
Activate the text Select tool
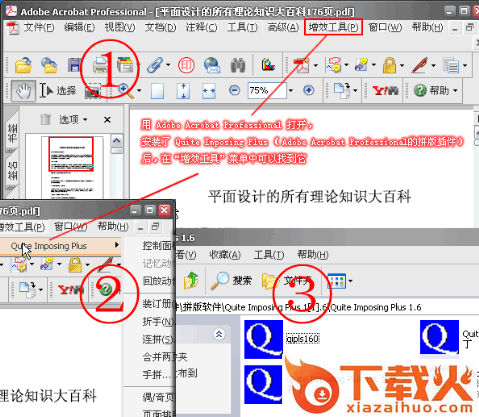[x=58, y=91]
